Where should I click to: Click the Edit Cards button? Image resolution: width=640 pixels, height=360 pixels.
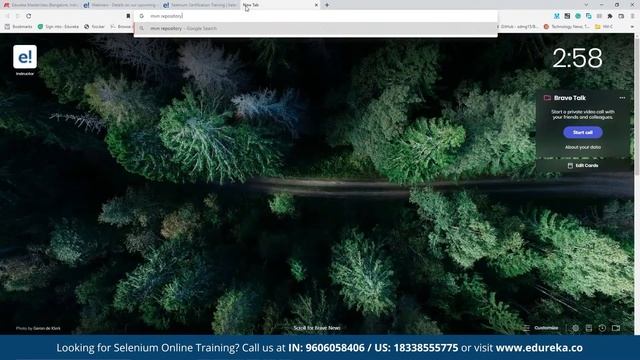click(x=583, y=166)
